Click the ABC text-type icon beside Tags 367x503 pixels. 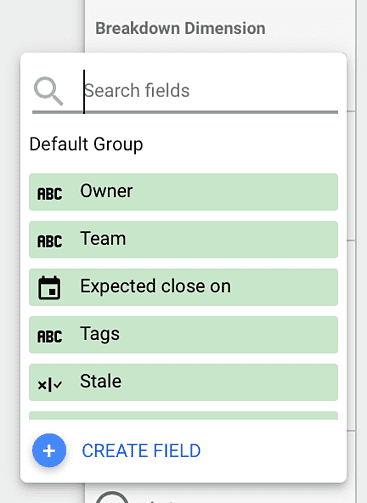tap(50, 337)
